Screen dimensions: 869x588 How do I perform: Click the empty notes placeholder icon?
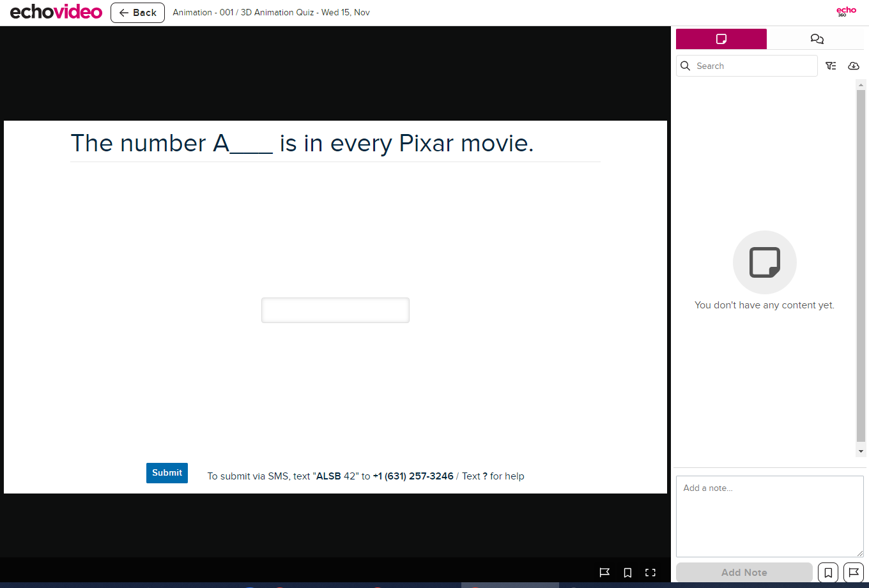(765, 262)
